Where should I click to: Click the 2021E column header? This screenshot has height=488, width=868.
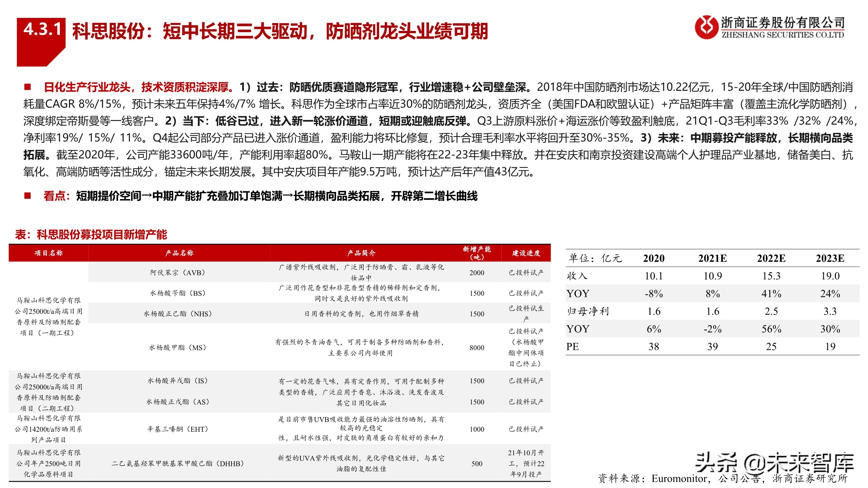tap(712, 258)
